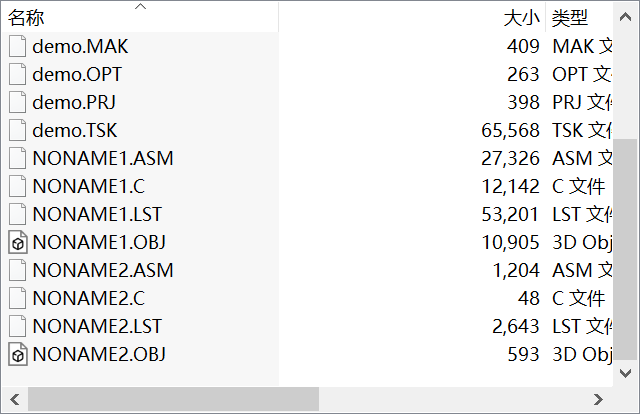Select the NONAME2.ASM file name
640x414 pixels.
[103, 270]
